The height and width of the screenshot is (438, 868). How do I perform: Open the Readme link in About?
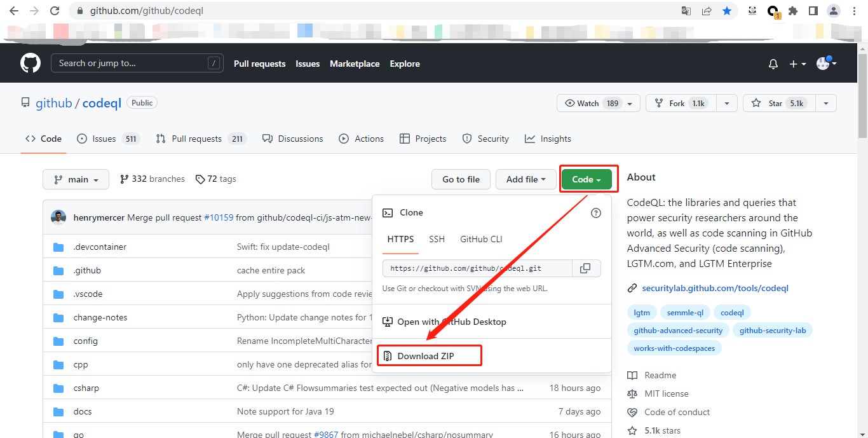[x=660, y=375]
